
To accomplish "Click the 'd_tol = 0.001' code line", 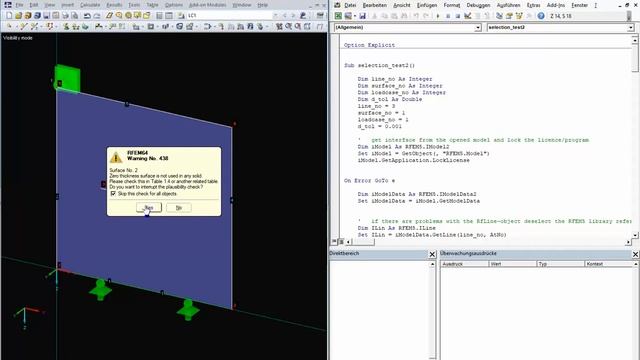I will tap(380, 127).
